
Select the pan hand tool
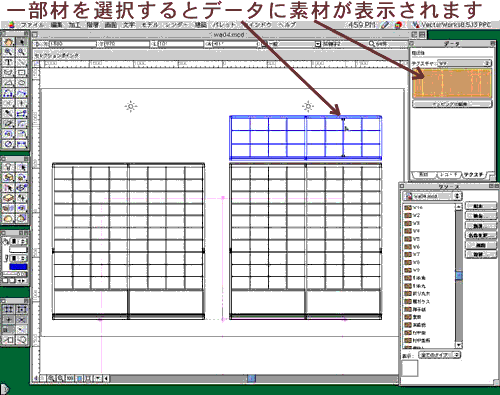click(9, 42)
